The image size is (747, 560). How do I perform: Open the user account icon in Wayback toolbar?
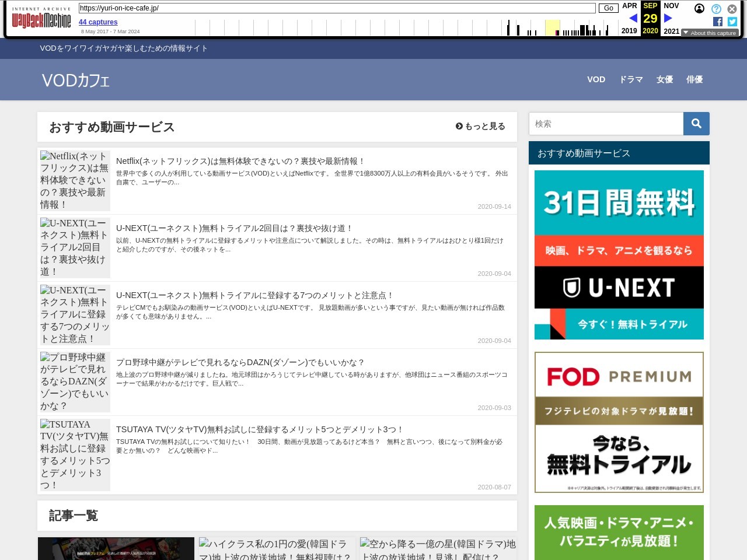pos(699,9)
